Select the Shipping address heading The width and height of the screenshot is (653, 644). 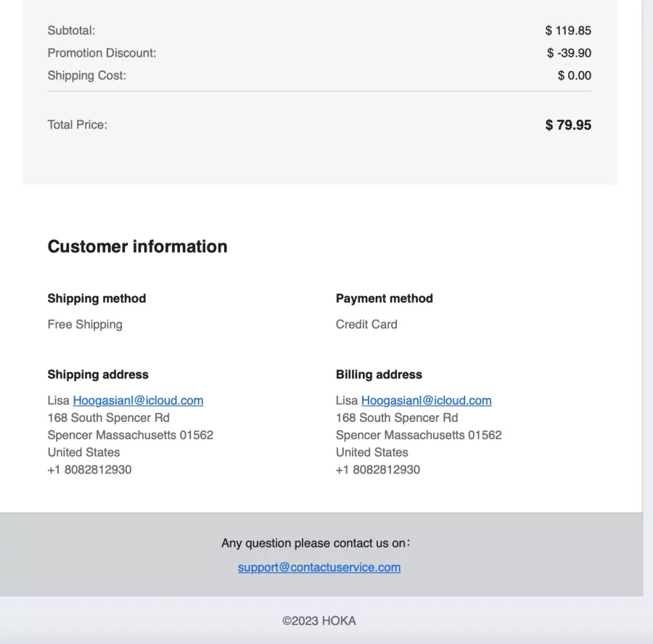98,375
